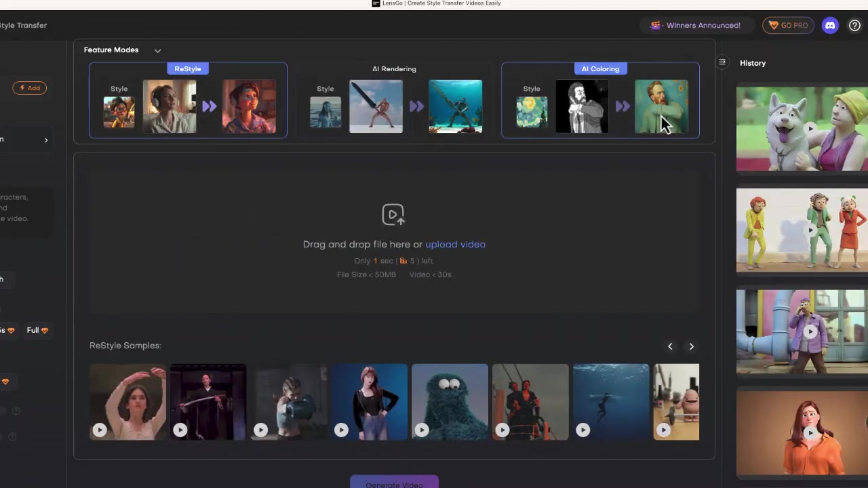
Task: Click the Generate Video button
Action: (394, 483)
